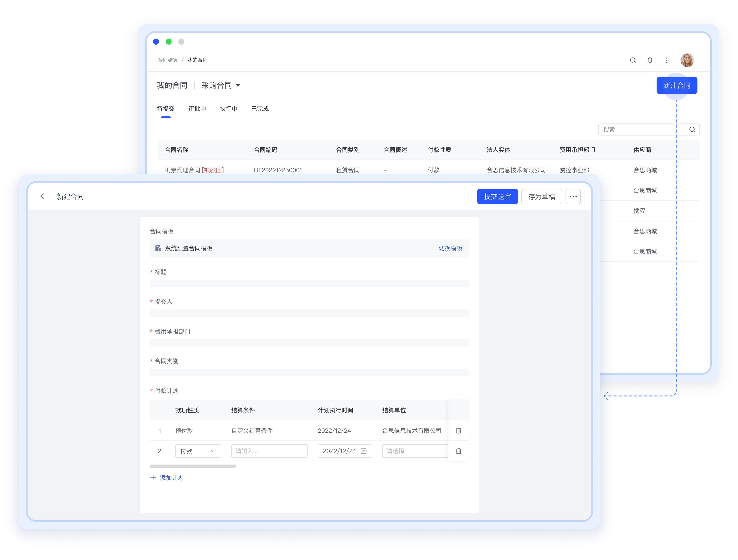The width and height of the screenshot is (738, 560).
Task: Delete payment plan row 1
Action: click(458, 431)
